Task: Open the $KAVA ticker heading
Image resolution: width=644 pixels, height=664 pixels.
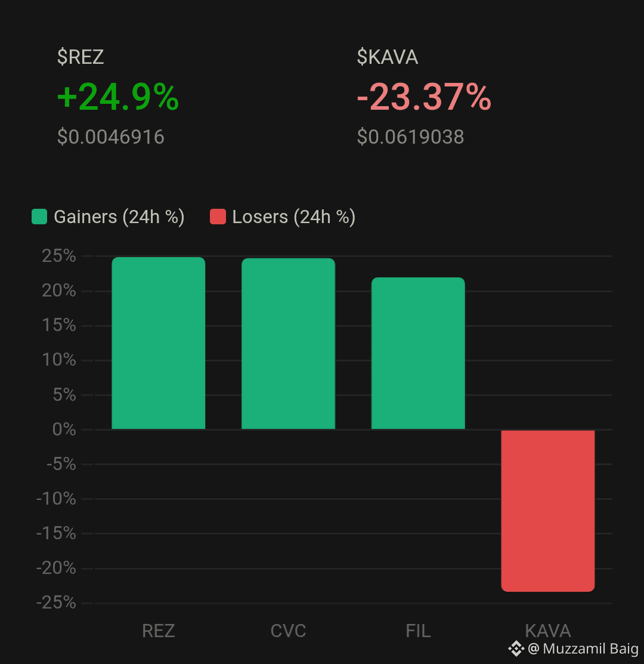Action: pos(388,57)
